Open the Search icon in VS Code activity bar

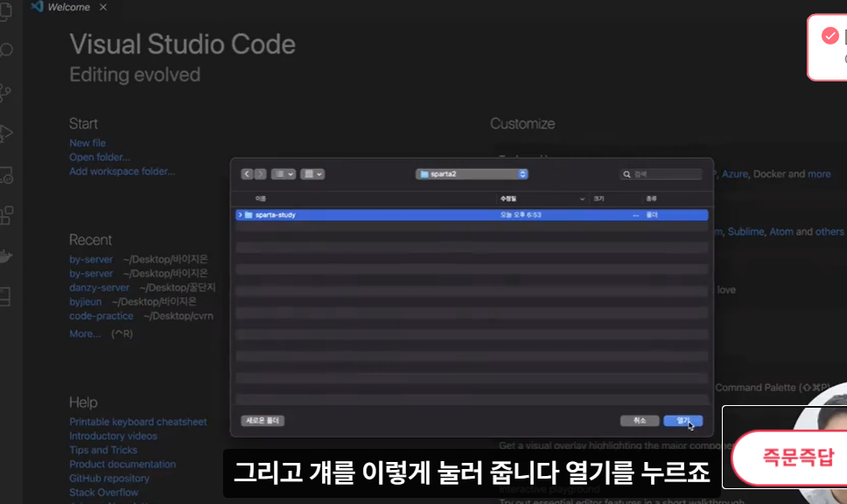5,50
